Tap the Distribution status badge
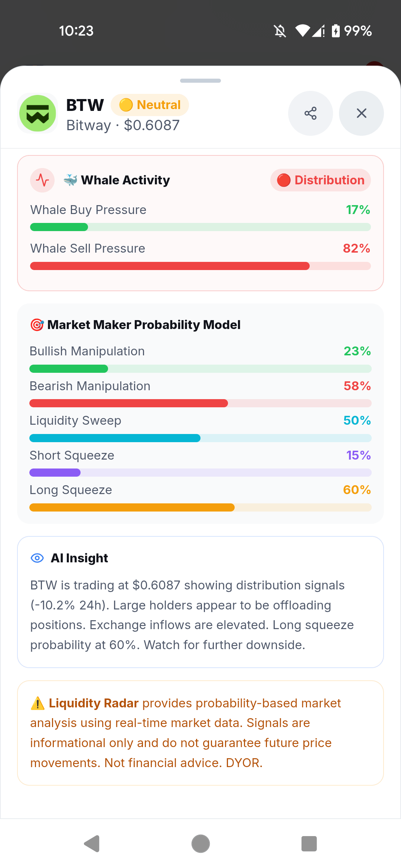The width and height of the screenshot is (401, 868). click(320, 180)
